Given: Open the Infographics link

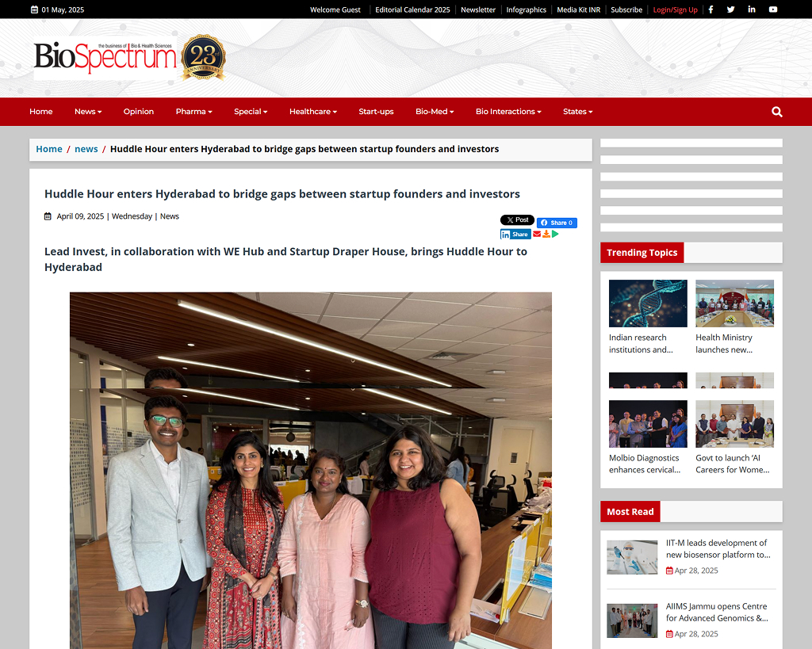Looking at the screenshot, I should [527, 10].
